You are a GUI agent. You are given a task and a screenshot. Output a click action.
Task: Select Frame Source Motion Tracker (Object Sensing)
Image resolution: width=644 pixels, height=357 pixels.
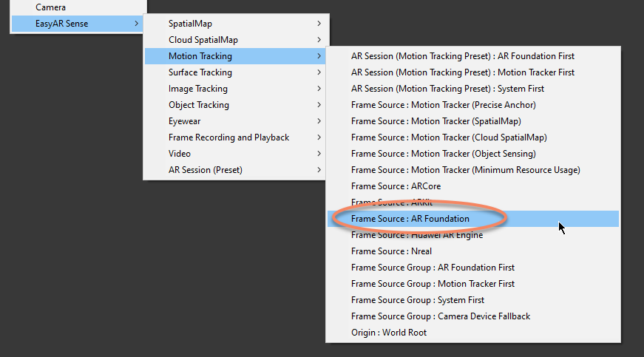point(473,154)
